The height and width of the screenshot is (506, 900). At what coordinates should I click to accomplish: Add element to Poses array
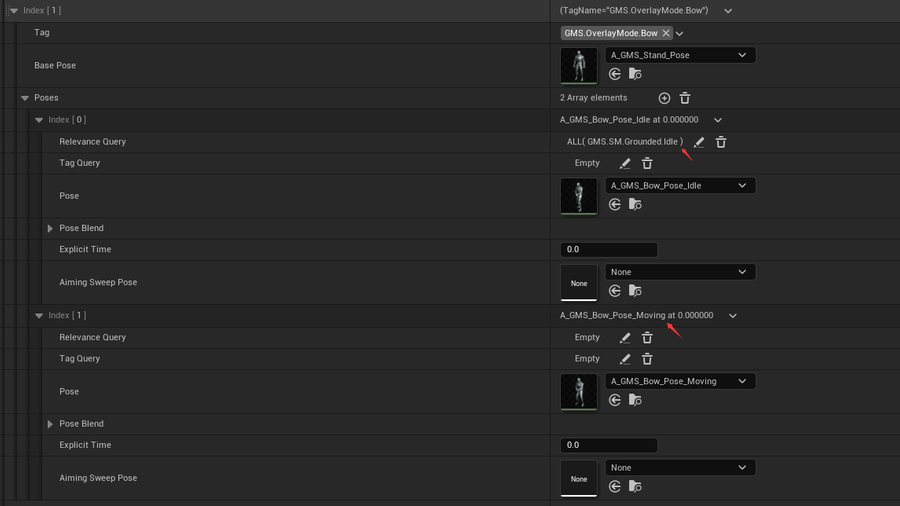click(664, 98)
